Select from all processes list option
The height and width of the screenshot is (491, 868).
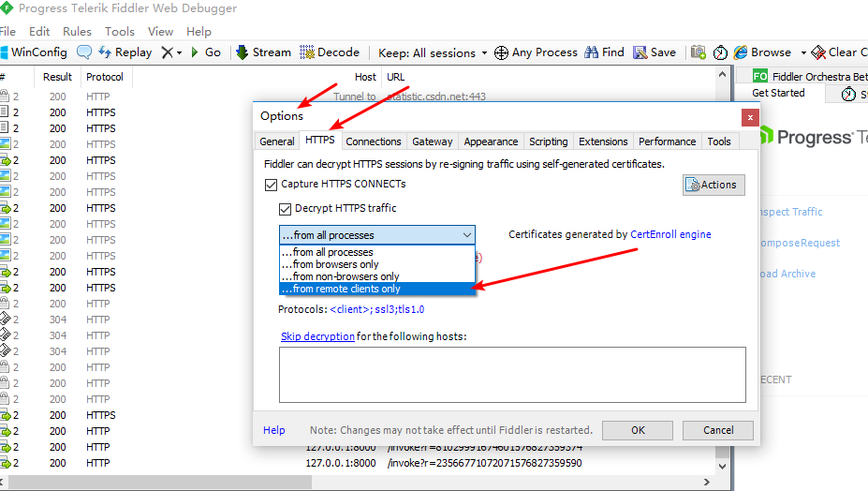[x=377, y=252]
